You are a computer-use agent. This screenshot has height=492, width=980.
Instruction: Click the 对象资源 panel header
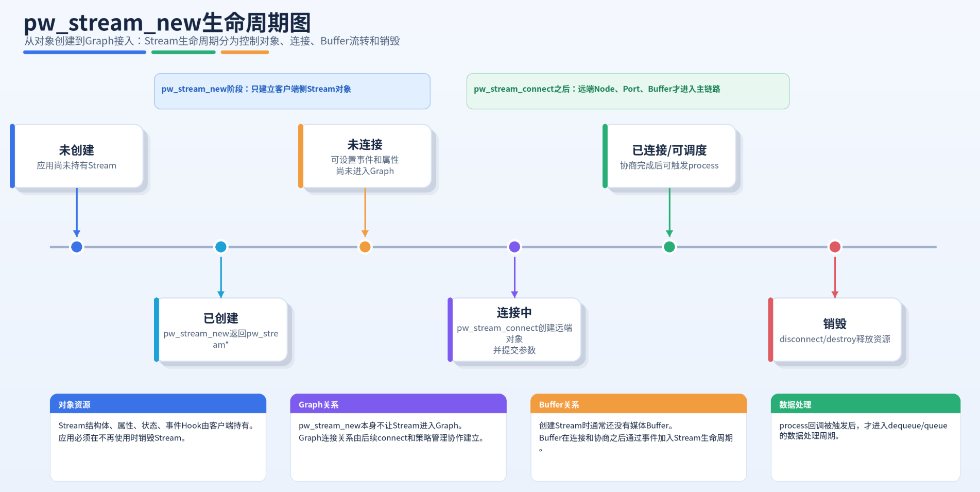point(158,404)
